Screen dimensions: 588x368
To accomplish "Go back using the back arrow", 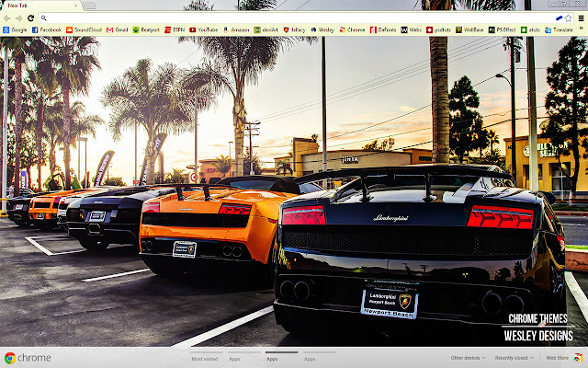I will coord(7,18).
